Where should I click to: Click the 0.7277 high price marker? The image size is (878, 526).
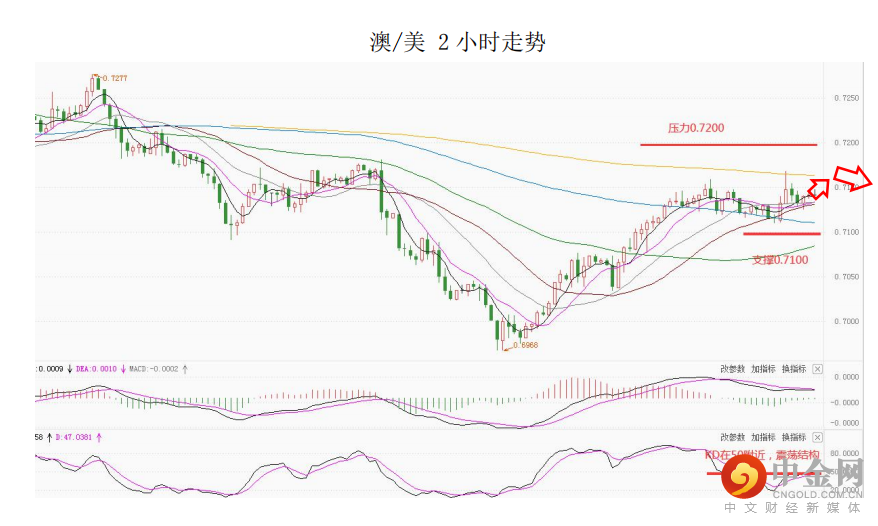[115, 77]
